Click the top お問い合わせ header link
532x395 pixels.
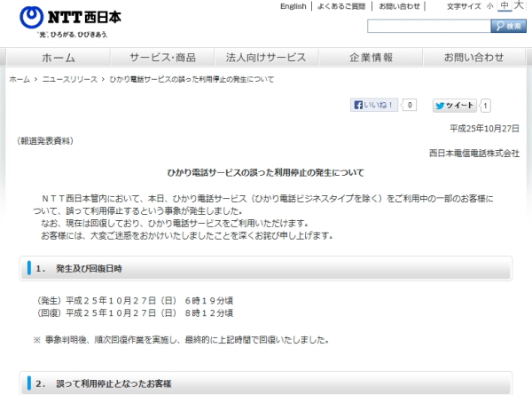[399, 6]
